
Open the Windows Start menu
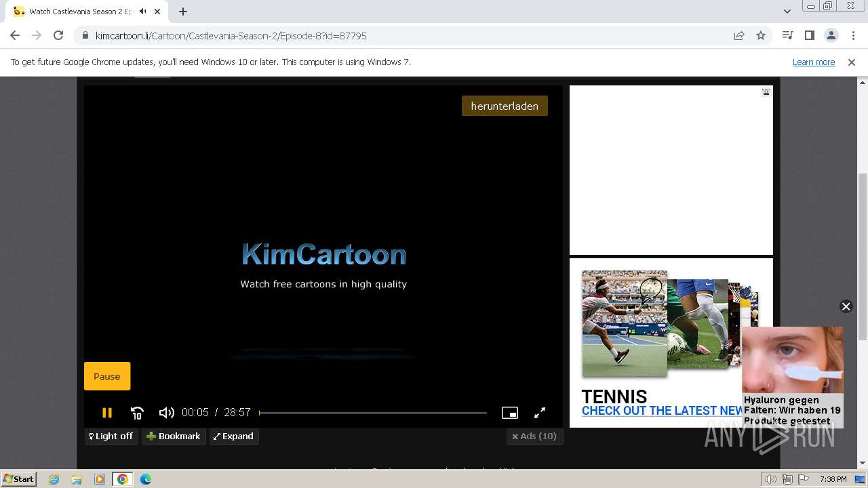(18, 479)
